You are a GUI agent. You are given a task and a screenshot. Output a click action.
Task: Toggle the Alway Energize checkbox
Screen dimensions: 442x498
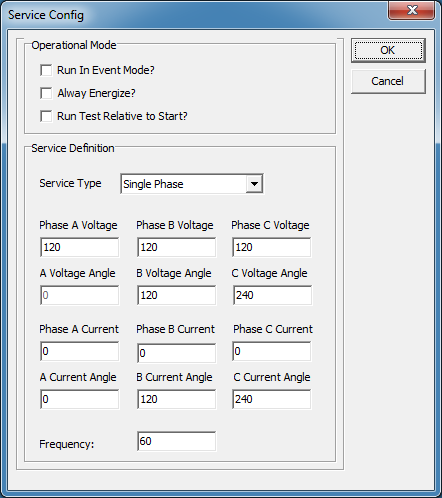point(46,93)
